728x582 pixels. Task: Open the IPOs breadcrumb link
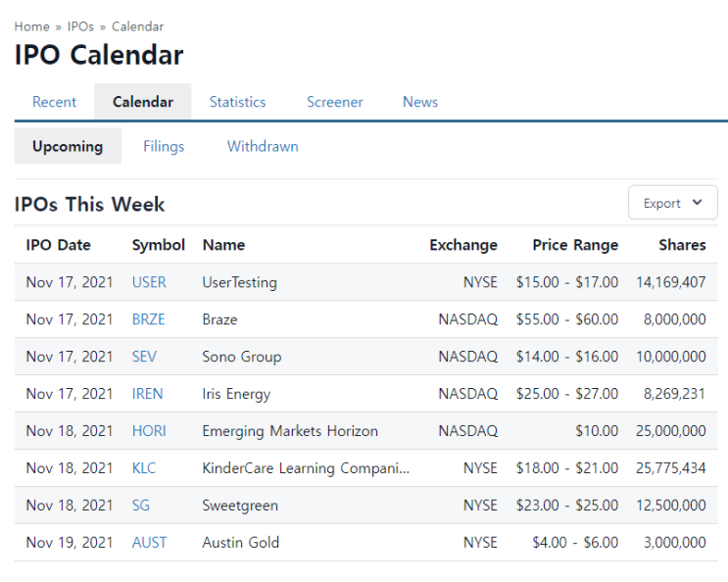coord(80,26)
